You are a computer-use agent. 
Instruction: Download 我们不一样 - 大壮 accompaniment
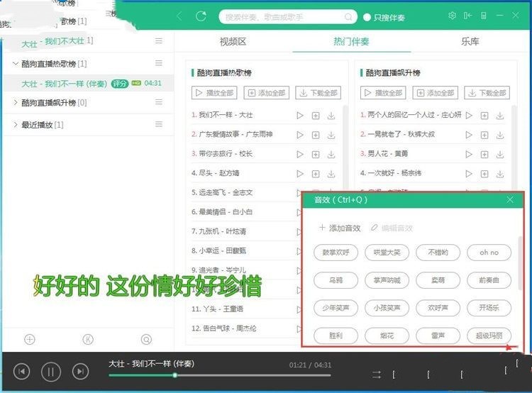click(331, 116)
